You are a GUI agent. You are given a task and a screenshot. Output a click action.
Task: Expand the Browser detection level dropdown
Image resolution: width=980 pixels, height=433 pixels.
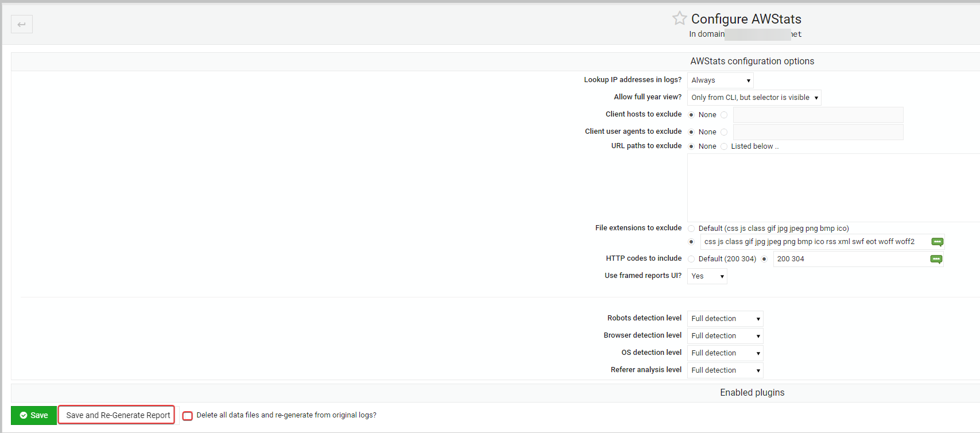tap(725, 336)
